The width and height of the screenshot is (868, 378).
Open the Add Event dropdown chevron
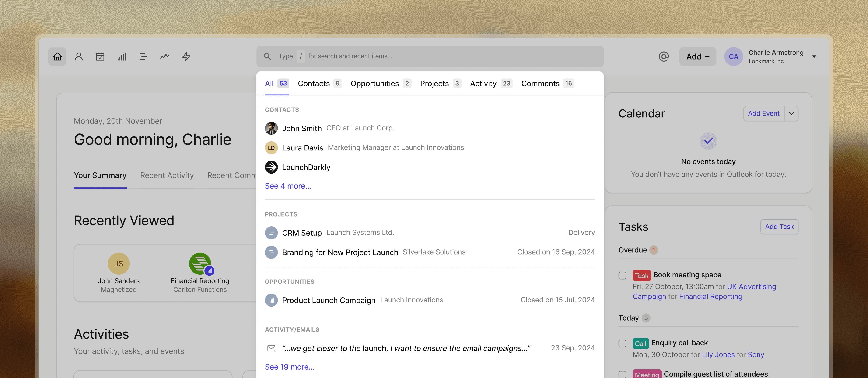792,113
